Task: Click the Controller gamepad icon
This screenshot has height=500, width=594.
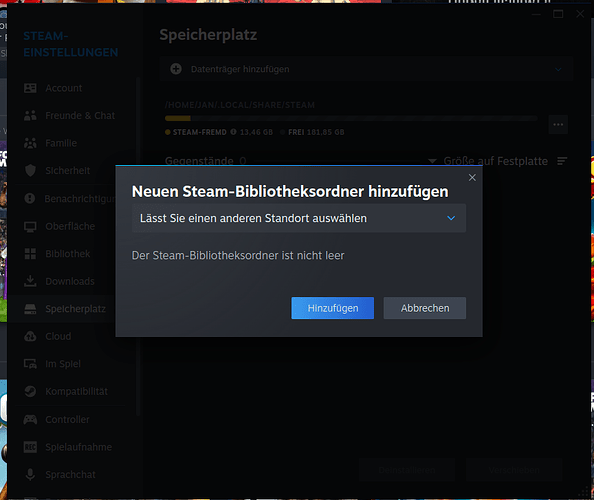Action: click(30, 420)
